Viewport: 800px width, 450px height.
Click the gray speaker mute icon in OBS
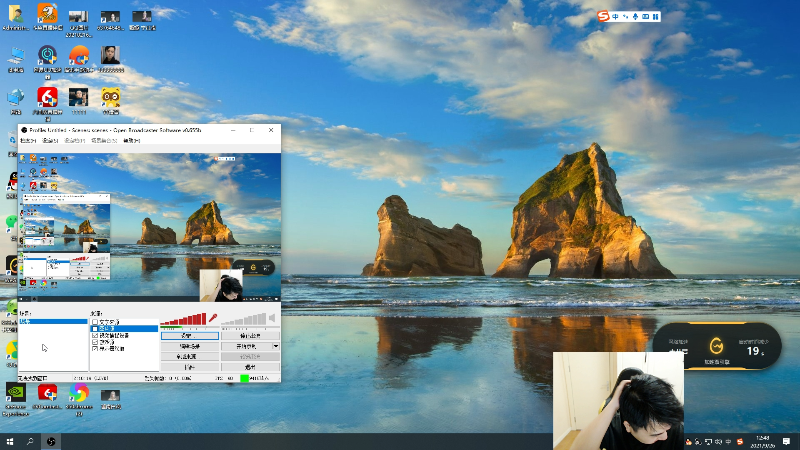(272, 318)
